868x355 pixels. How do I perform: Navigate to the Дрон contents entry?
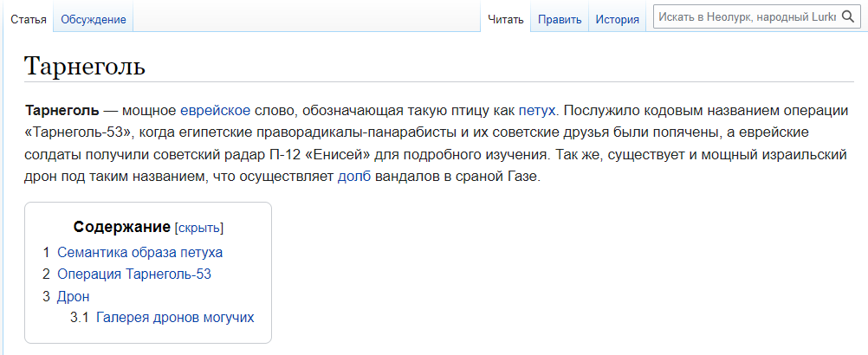74,296
